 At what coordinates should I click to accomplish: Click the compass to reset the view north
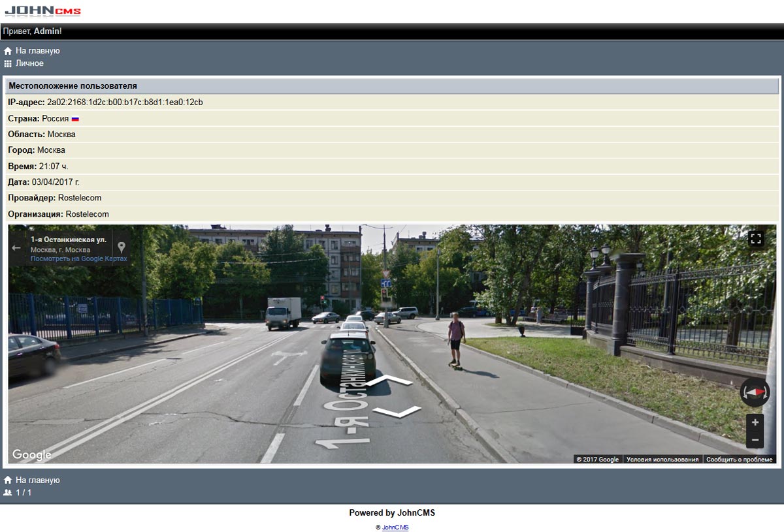coord(755,392)
